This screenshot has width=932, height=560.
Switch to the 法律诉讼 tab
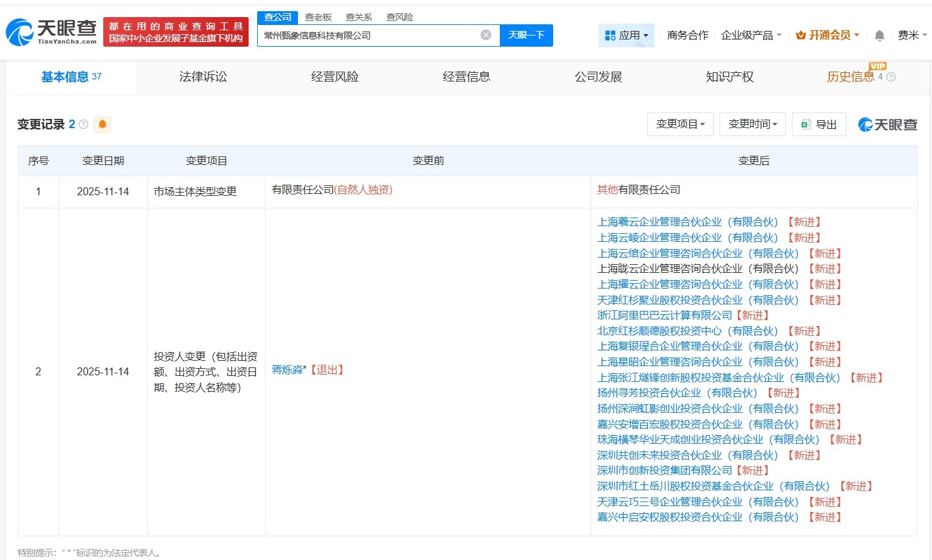[203, 77]
